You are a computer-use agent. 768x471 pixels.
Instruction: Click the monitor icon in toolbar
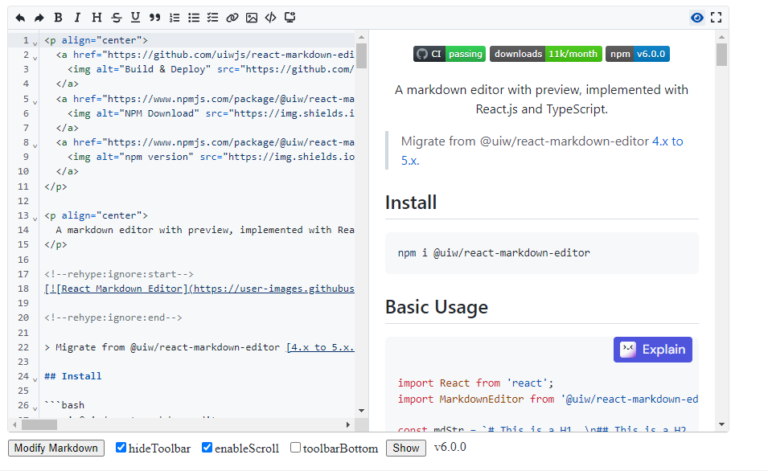tap(290, 18)
